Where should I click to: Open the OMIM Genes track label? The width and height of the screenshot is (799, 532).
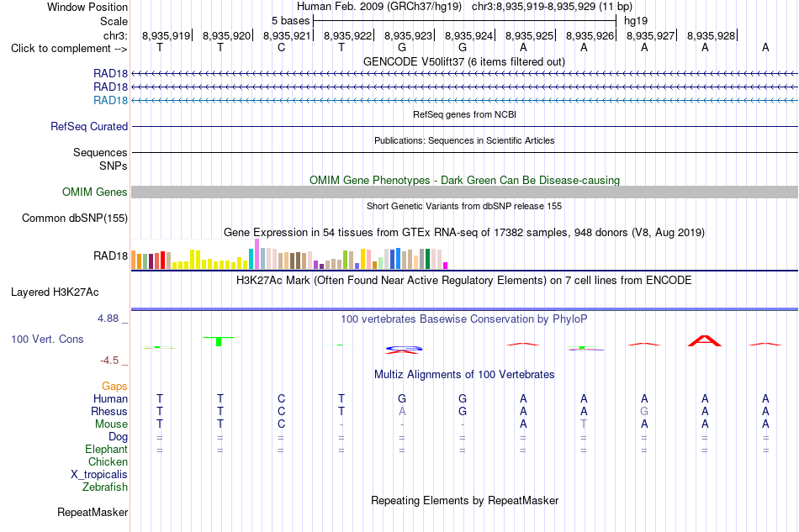tap(95, 192)
